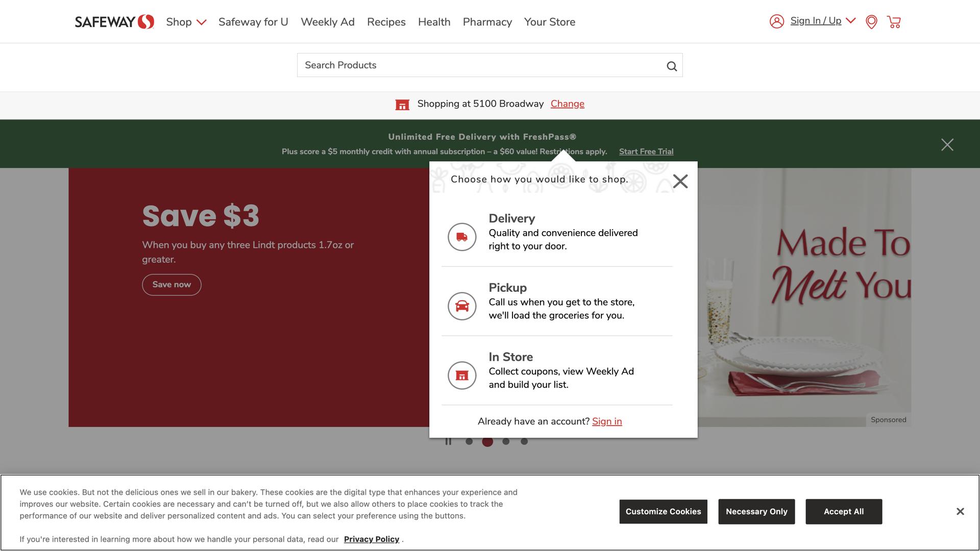Screen dimensions: 980x551
Task: Click the search magnifier icon
Action: 672,66
